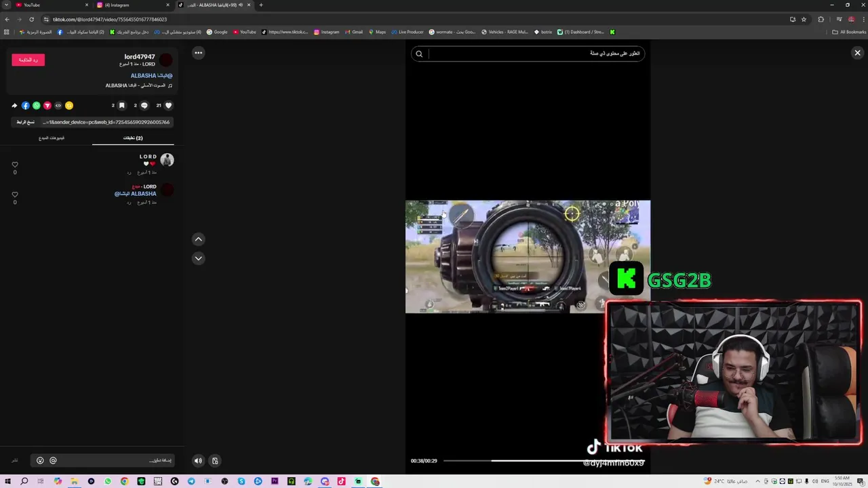Image resolution: width=868 pixels, height=488 pixels.
Task: Open a new browser tab
Action: tap(261, 5)
